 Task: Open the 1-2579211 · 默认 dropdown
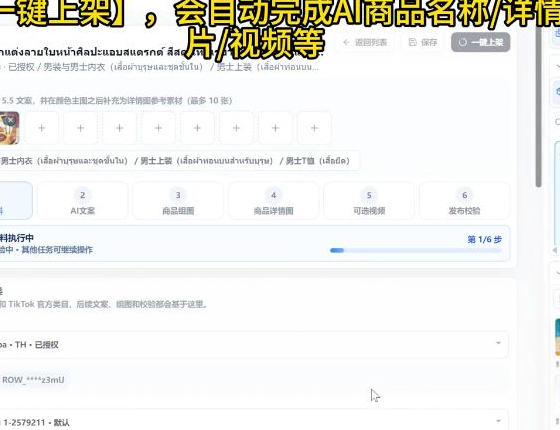pyautogui.click(x=254, y=421)
